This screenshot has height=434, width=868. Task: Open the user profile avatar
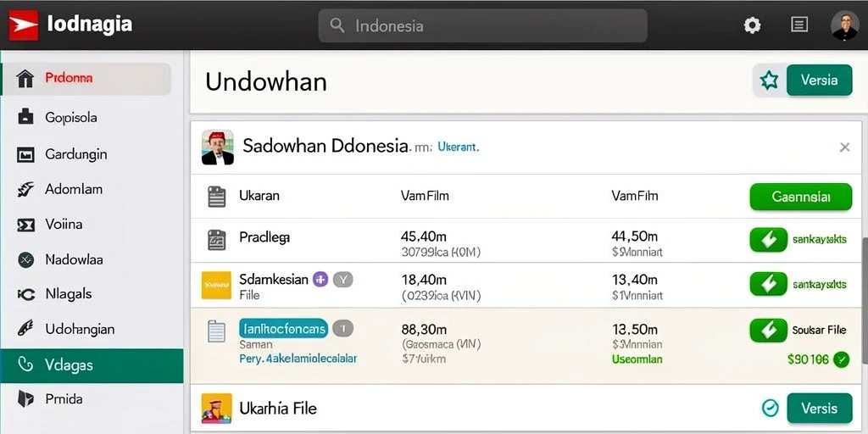[845, 25]
